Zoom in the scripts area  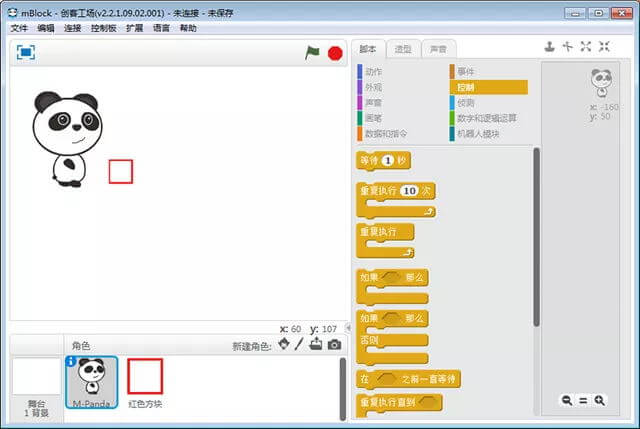point(599,400)
